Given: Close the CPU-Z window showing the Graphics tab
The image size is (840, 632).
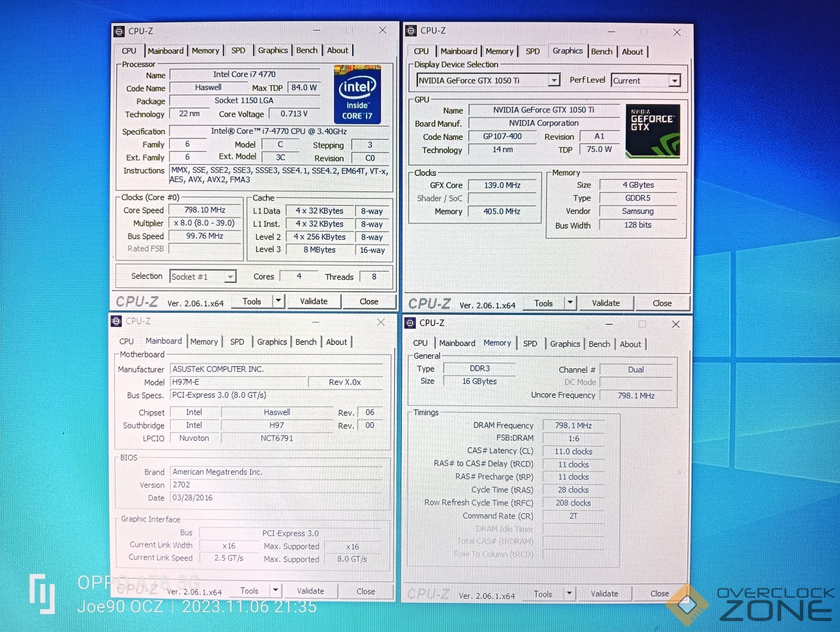Looking at the screenshot, I should tap(677, 32).
